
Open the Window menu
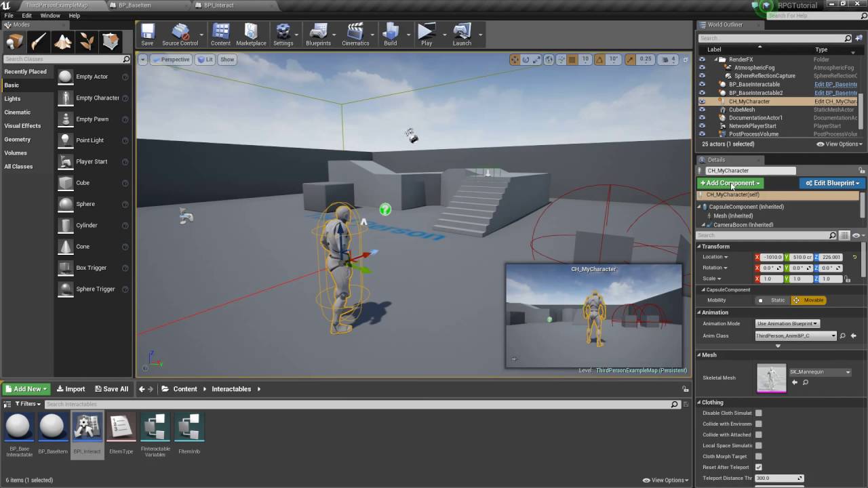pyautogui.click(x=50, y=16)
